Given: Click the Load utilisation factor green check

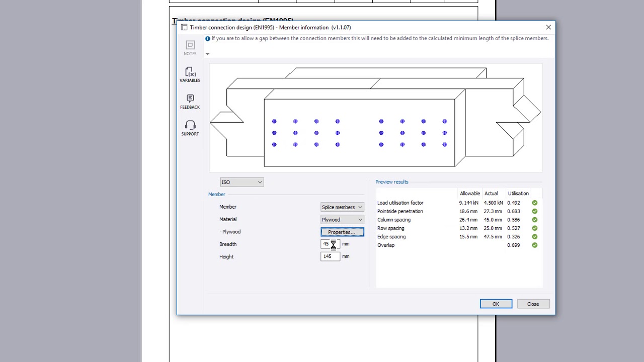Looking at the screenshot, I should [x=535, y=203].
